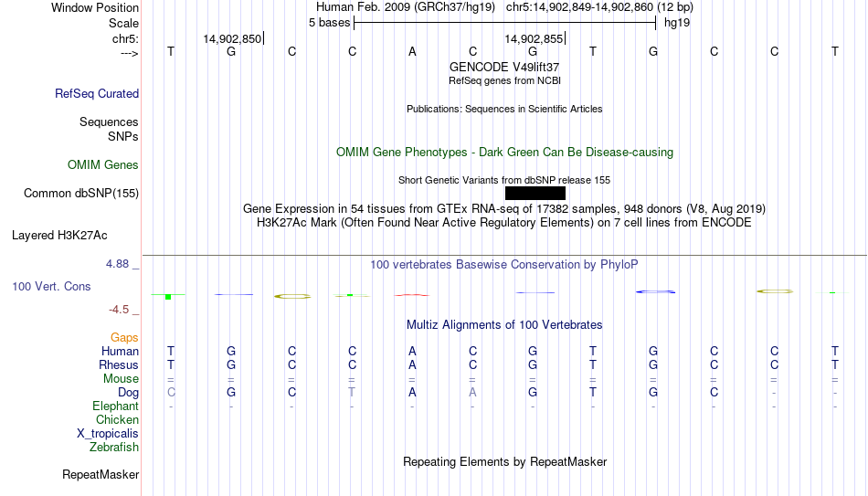Screen dimensions: 868x496
Task: Select the Layered H3K27Ac track label
Action: [59, 236]
